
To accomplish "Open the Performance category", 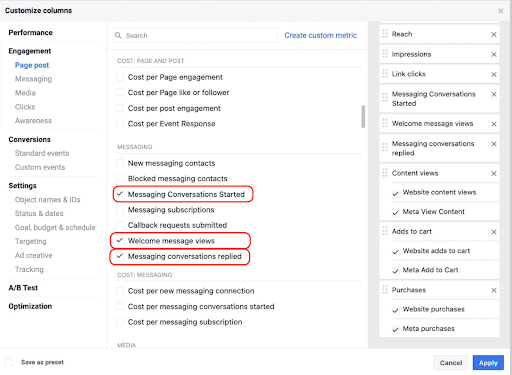I will 31,32.
